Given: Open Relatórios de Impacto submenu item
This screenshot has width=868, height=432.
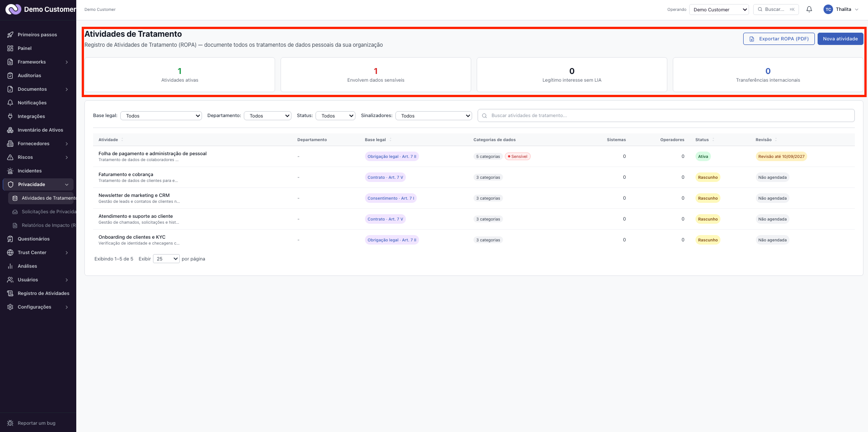Looking at the screenshot, I should coord(42,225).
